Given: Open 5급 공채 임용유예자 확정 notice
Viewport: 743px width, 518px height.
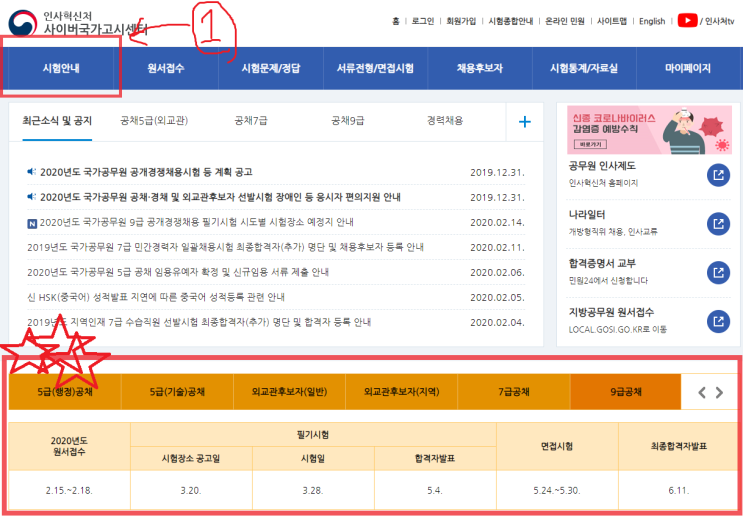Looking at the screenshot, I should click(x=178, y=273).
